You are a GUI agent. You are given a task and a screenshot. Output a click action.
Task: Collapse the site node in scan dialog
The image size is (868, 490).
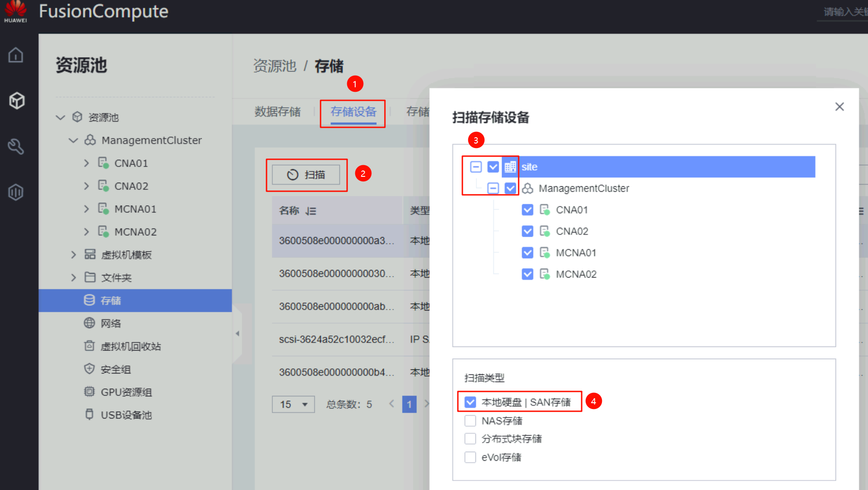(x=476, y=167)
